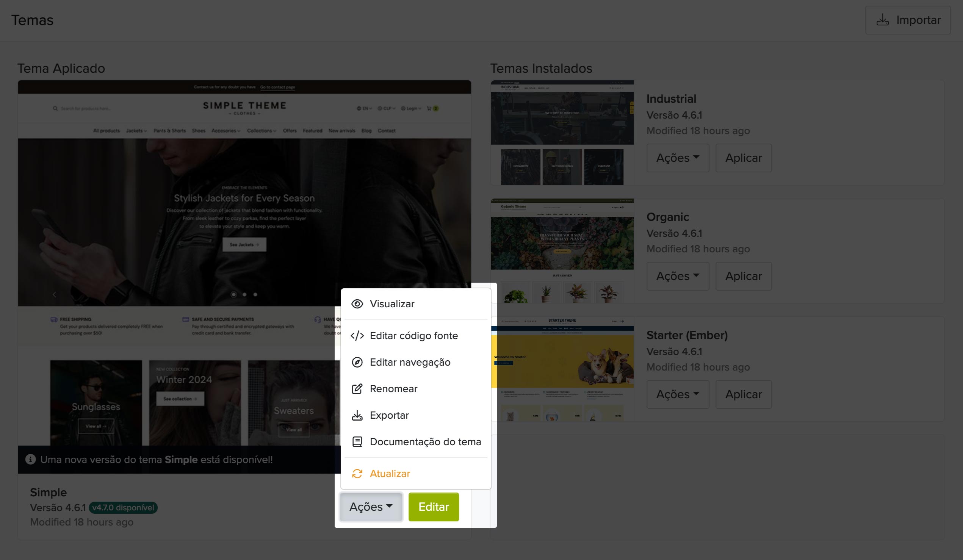
Task: Click the v4.7.0 disponível badge
Action: coord(123,508)
